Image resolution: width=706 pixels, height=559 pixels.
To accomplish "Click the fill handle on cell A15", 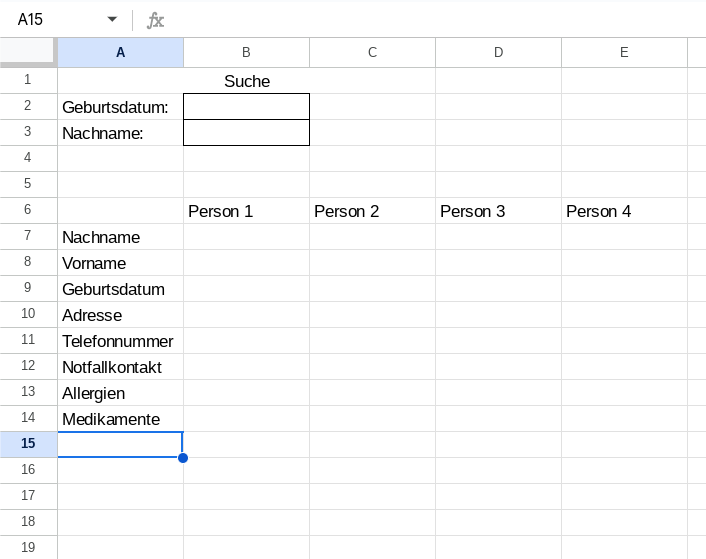I will click(183, 458).
